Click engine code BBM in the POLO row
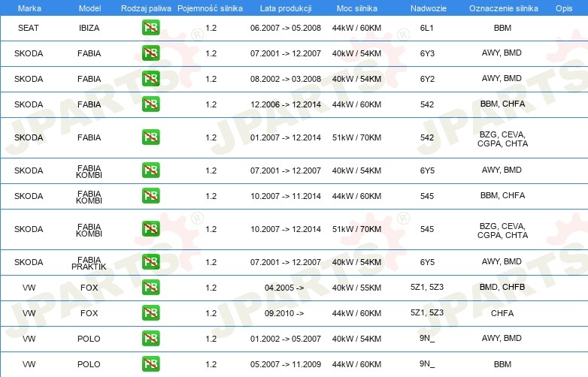This screenshot has width=588, height=377. coord(502,364)
